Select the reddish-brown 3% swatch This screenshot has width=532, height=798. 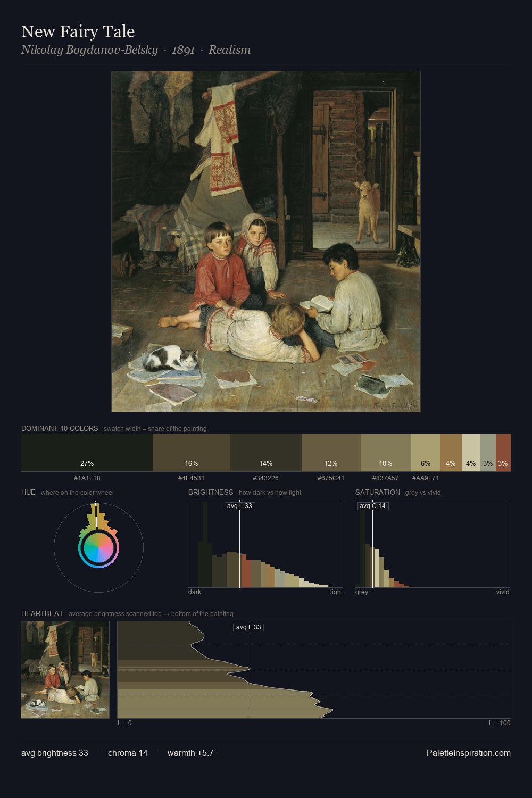click(503, 453)
